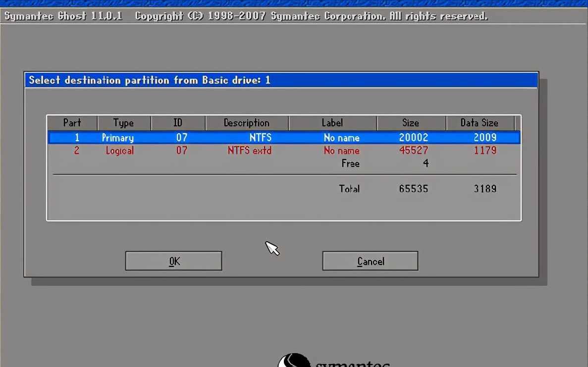588x367 pixels.
Task: Click 'No name' label in Primary row
Action: (342, 138)
